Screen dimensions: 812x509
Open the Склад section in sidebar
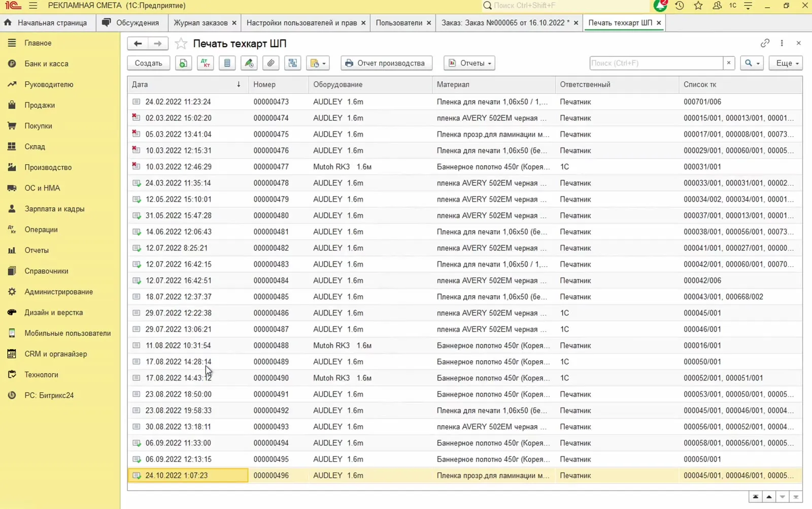[35, 146]
